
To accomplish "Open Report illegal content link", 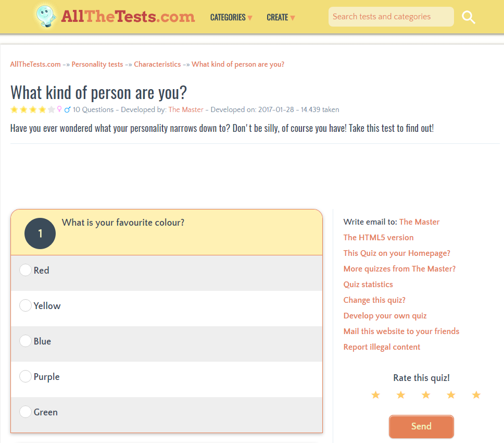I will [382, 347].
